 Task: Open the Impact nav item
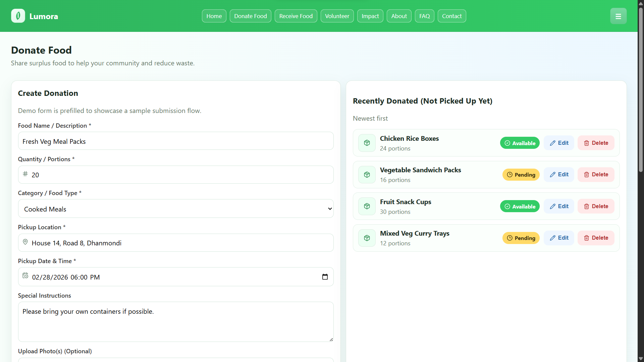(370, 16)
